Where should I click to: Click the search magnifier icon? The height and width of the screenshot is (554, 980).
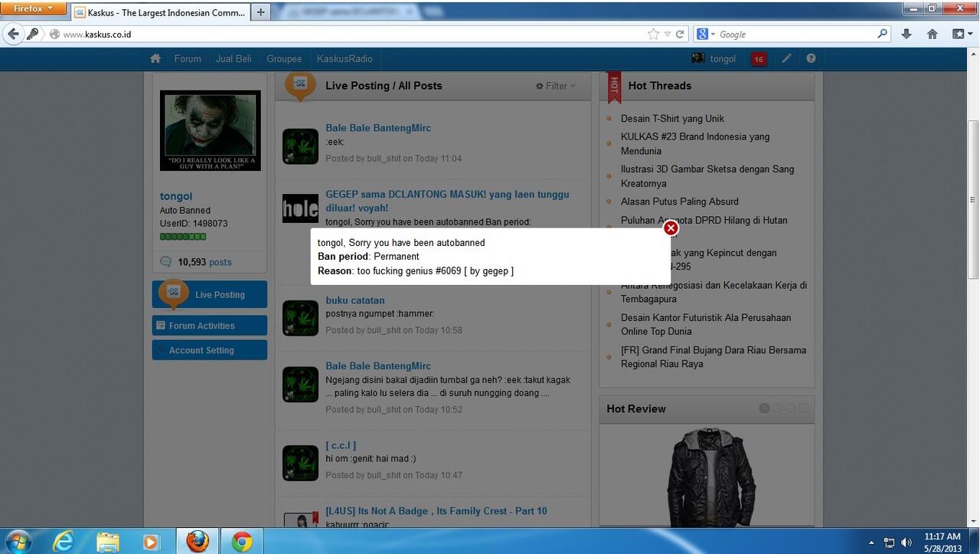[883, 34]
